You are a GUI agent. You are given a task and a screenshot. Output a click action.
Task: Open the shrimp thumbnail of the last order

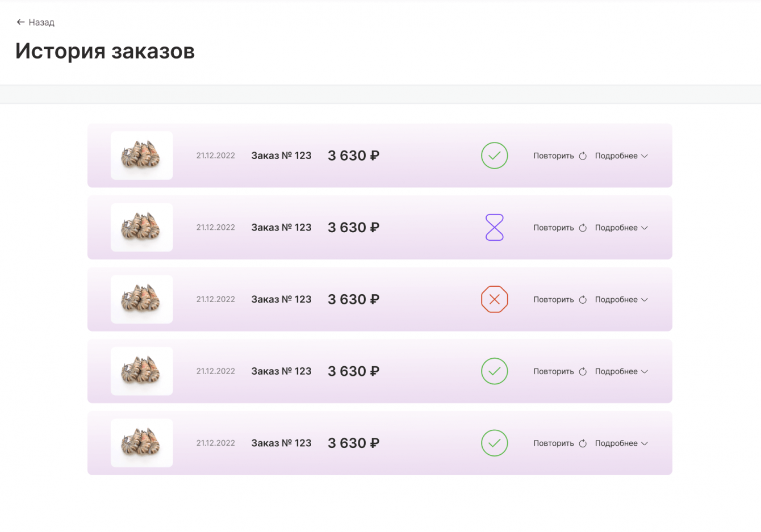click(x=141, y=443)
